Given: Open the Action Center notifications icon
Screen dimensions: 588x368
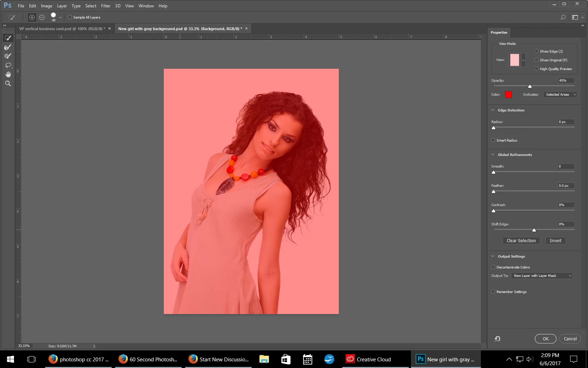Looking at the screenshot, I should [x=574, y=359].
